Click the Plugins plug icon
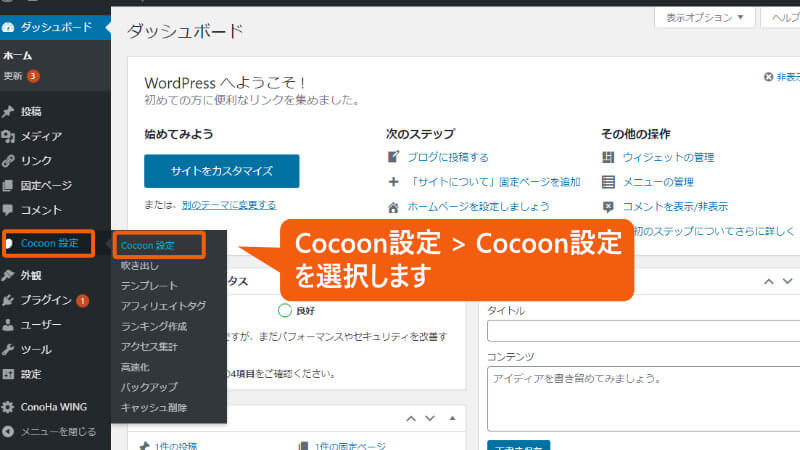Screen dimensions: 800x450 coord(8,300)
